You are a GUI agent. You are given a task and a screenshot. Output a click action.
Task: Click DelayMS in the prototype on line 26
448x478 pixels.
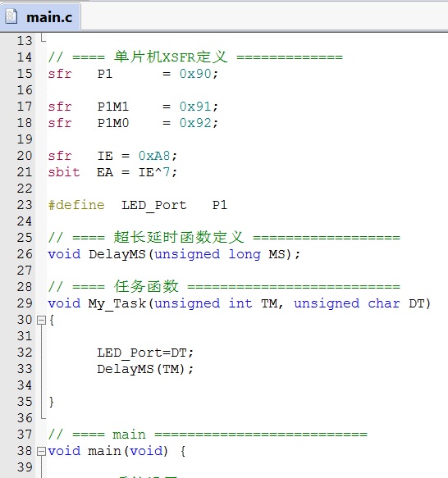[x=117, y=254]
